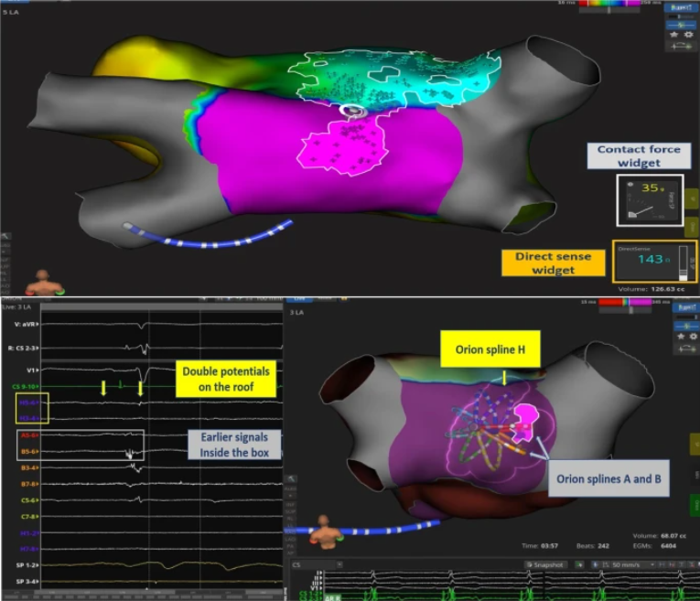Click the R: CS 2-3 channel label
Viewport: 700px width, 601px height.
tap(23, 348)
